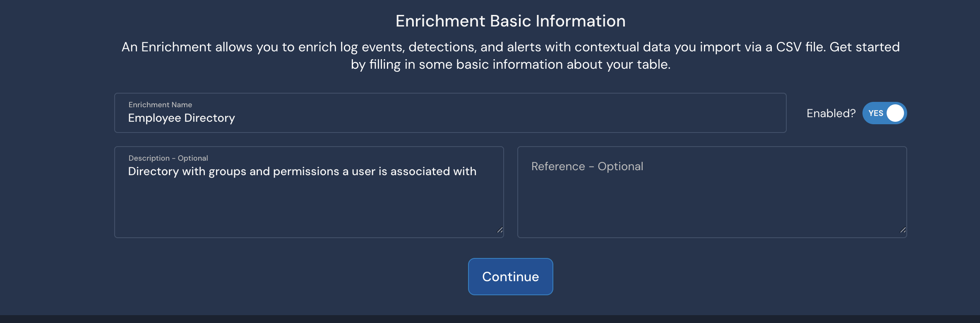Image resolution: width=980 pixels, height=323 pixels.
Task: Click the Description box resize handle
Action: [x=500, y=230]
